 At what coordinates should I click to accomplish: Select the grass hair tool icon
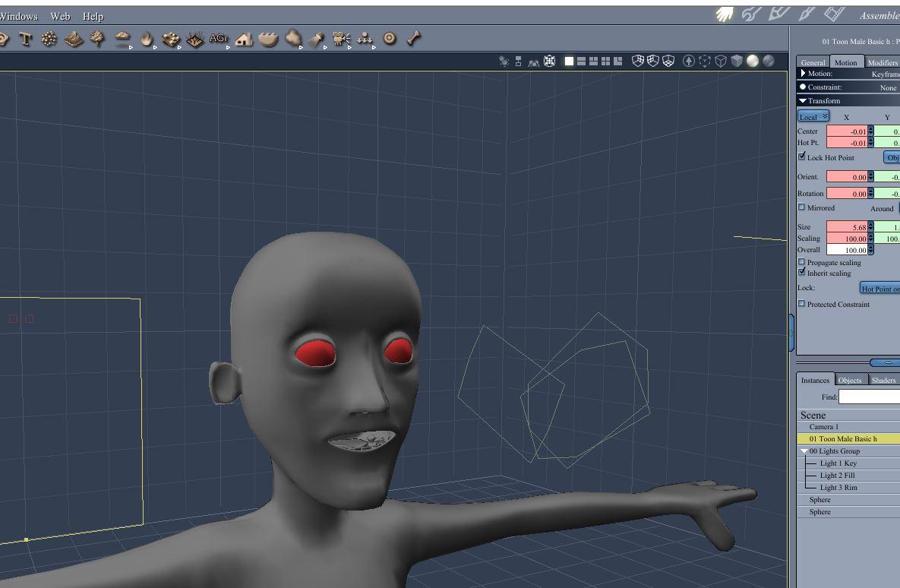point(195,39)
